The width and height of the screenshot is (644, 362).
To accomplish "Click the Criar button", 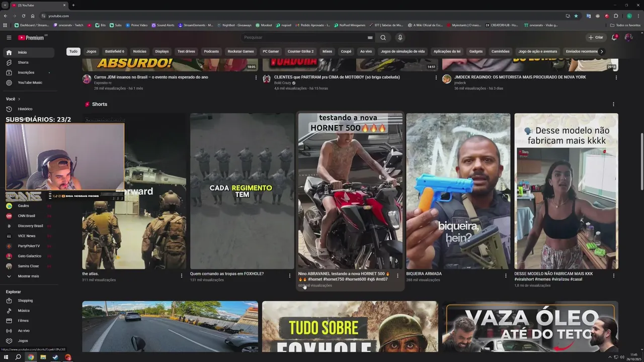I will coord(596,37).
